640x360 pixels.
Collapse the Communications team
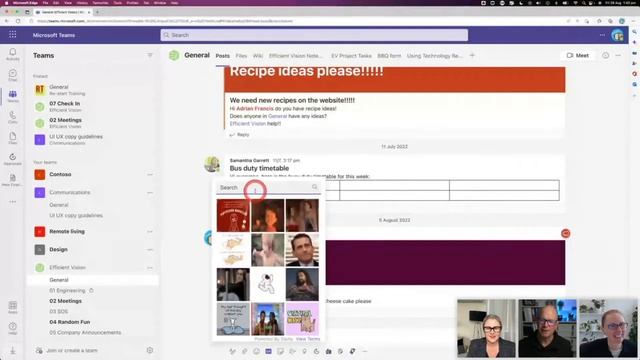click(70, 192)
